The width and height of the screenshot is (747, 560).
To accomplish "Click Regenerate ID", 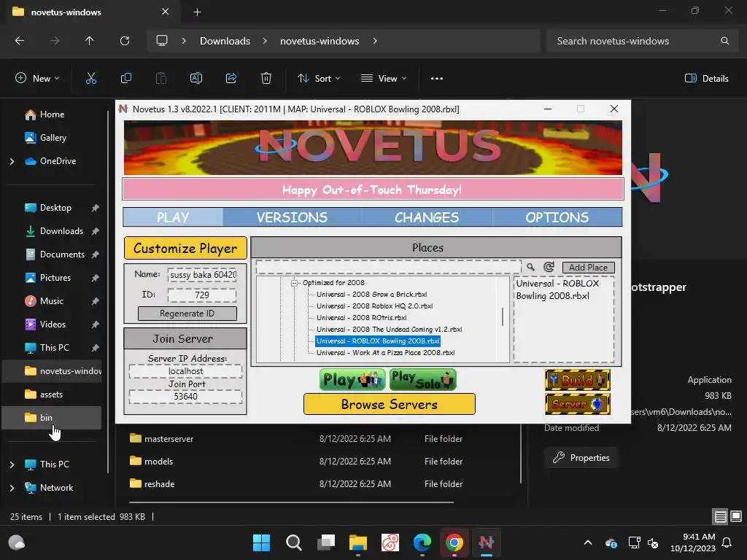I will click(187, 314).
